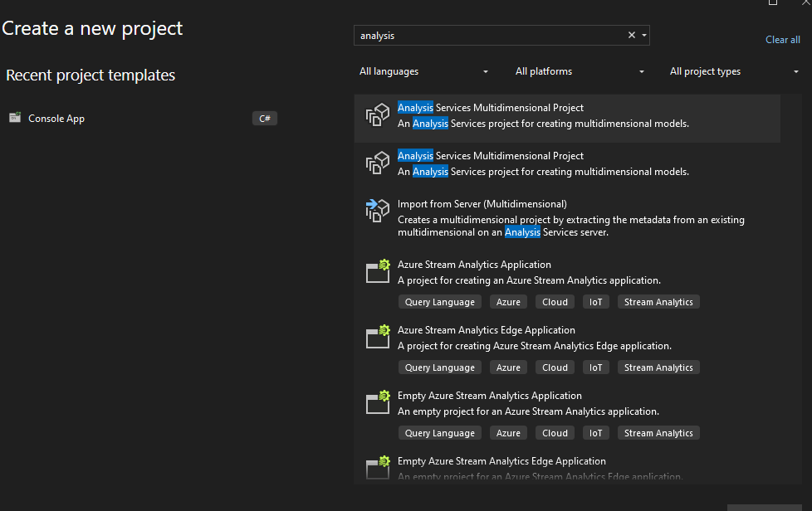Click Azure tag under Azure Stream Analytics Edge Application

pyautogui.click(x=508, y=367)
